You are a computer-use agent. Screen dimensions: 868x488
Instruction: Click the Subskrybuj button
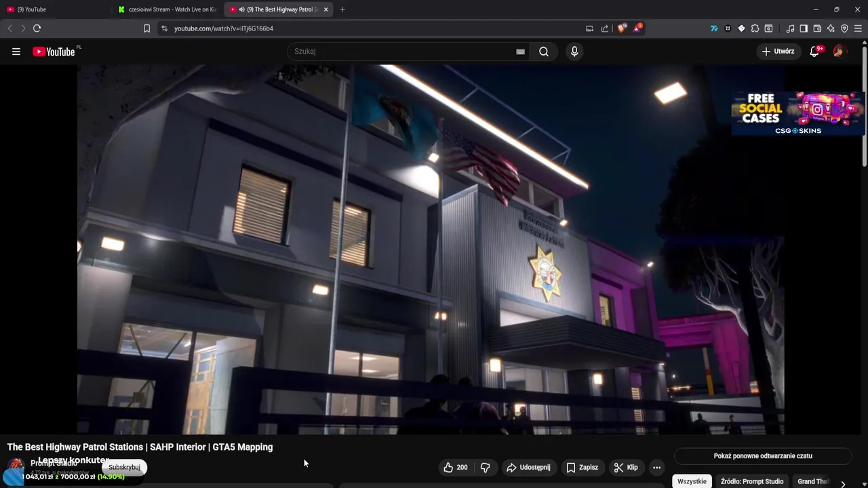point(124,467)
